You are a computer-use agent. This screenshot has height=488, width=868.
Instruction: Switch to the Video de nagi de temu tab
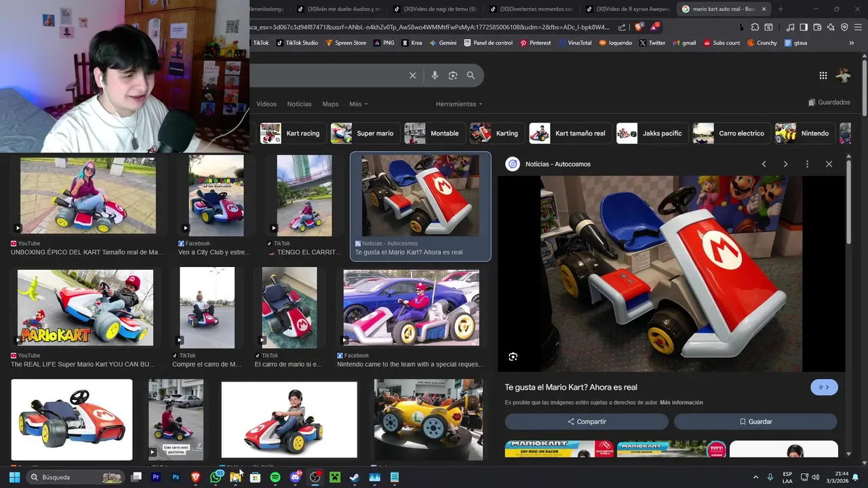435,9
